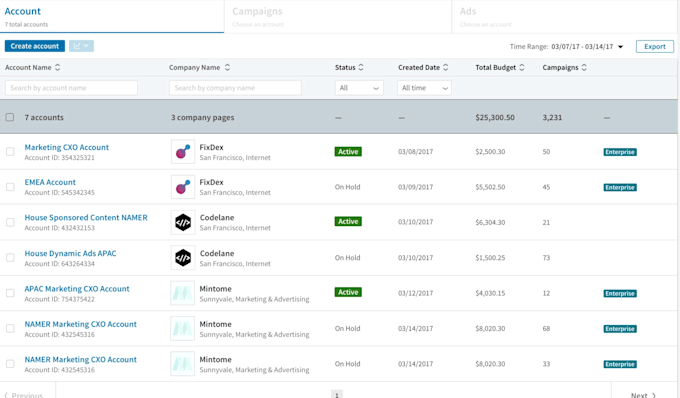Switch to the Account tab
The width and height of the screenshot is (680, 398).
[112, 16]
